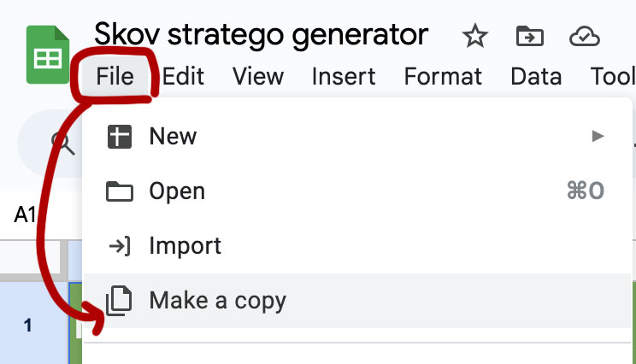Click the Open folder icon

tap(119, 191)
